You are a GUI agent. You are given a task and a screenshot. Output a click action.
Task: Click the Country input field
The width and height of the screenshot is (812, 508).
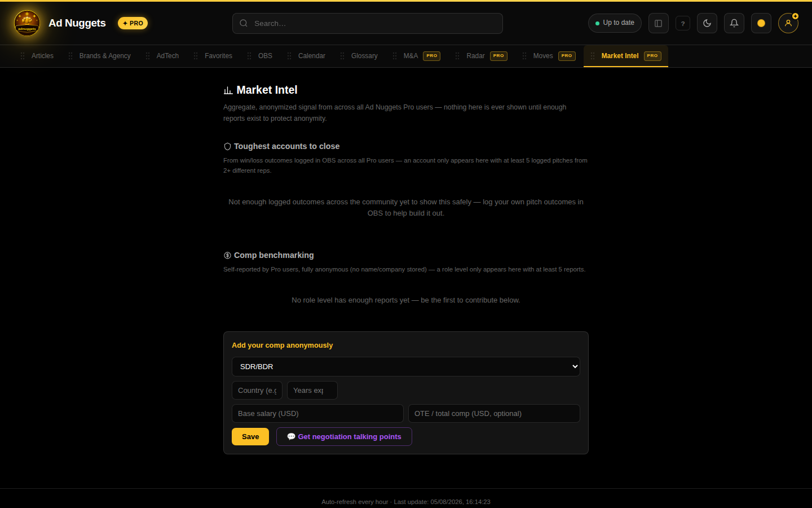point(257,391)
